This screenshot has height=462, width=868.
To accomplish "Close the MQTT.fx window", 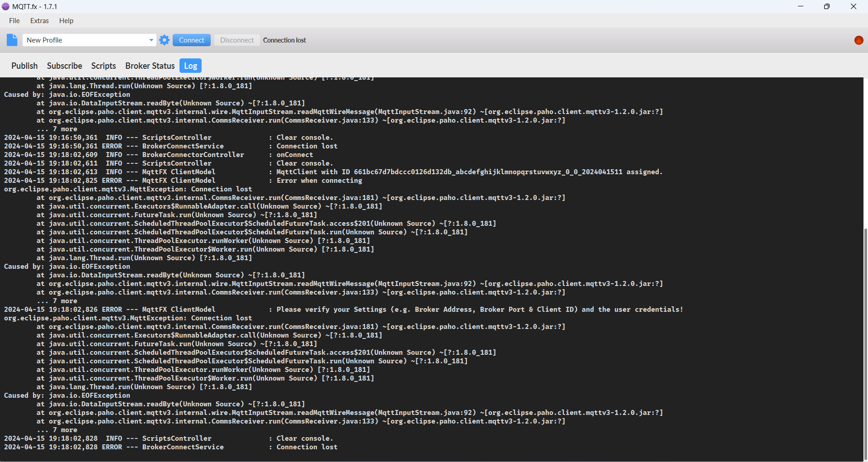I will [x=854, y=6].
